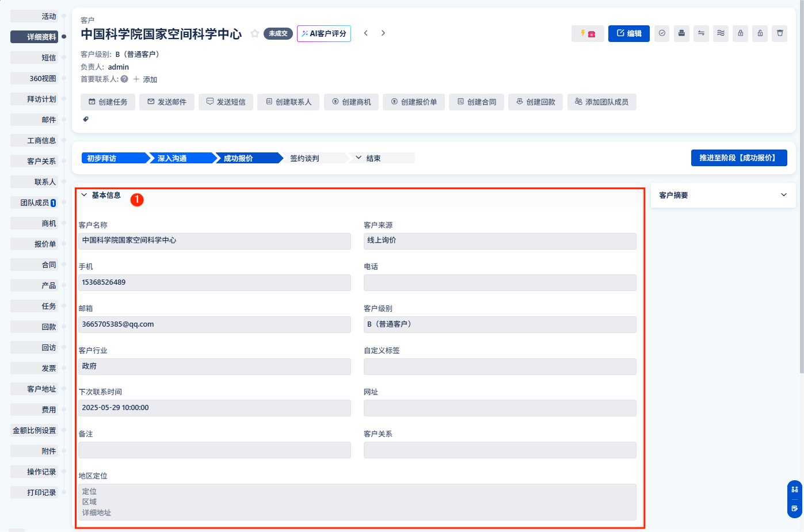Select the 初步拜访 stage
The width and height of the screenshot is (804, 532).
[x=115, y=158]
